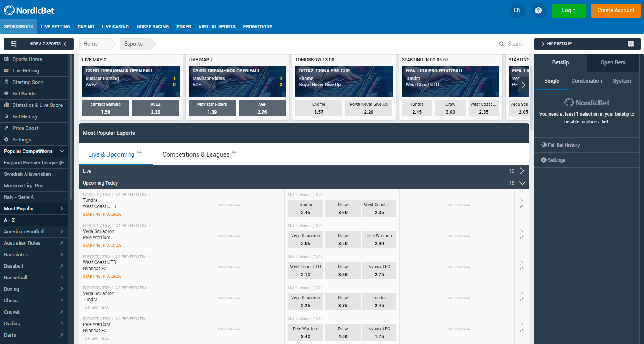This screenshot has height=344, width=644.
Task: Select the Single bet tab
Action: point(552,81)
